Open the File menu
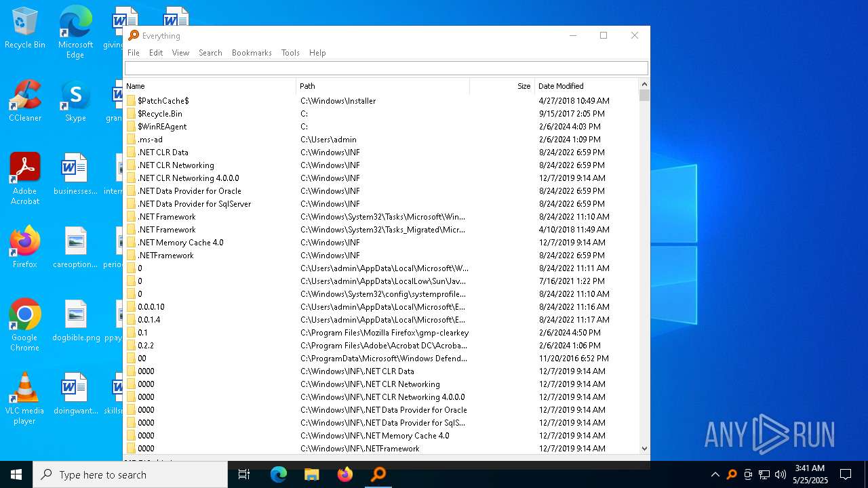This screenshot has width=868, height=488. pos(134,53)
